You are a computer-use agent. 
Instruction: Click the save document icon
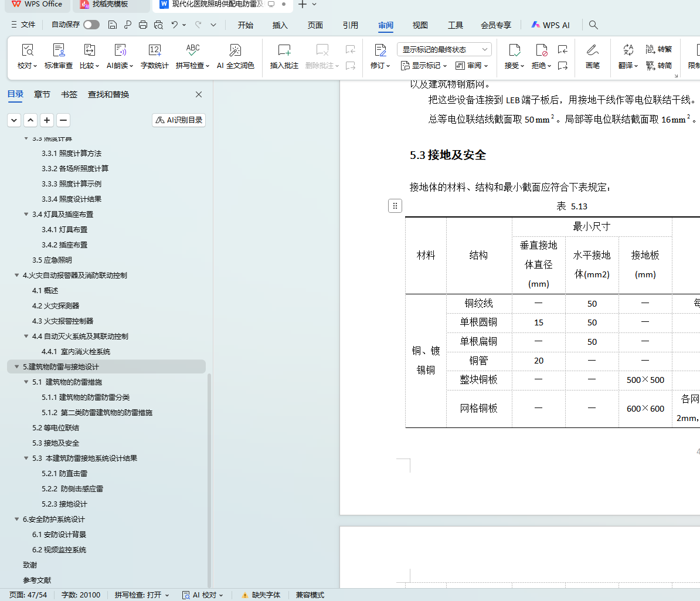click(x=113, y=25)
